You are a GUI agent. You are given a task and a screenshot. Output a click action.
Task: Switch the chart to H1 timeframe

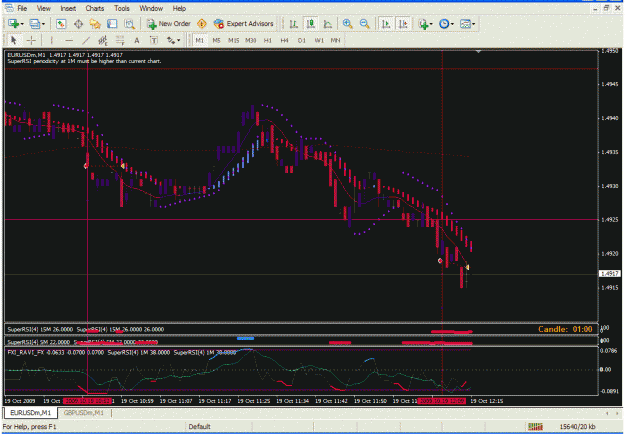pyautogui.click(x=267, y=40)
